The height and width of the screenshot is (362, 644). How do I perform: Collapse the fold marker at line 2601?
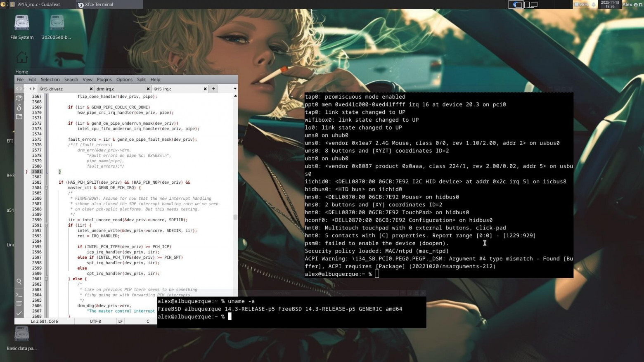tap(46, 279)
